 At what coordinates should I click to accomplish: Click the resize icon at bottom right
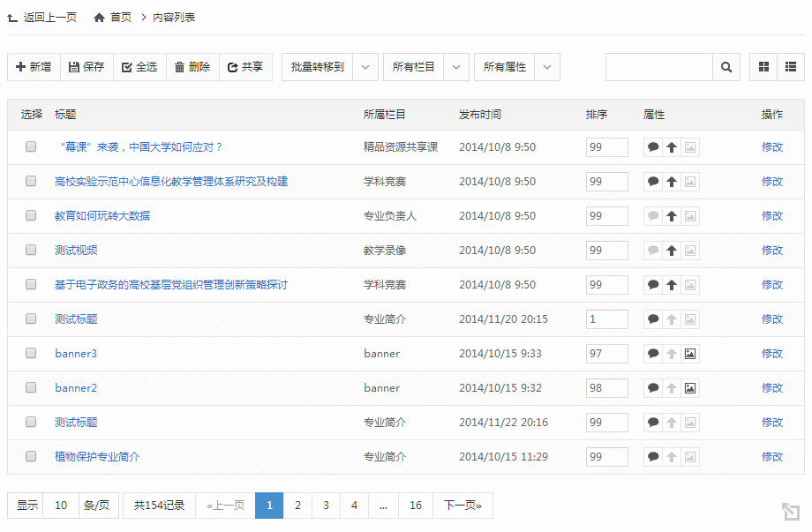coord(790,512)
